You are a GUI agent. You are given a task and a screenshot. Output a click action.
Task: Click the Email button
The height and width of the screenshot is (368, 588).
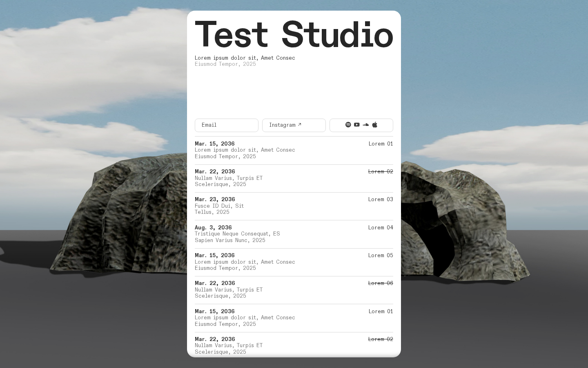click(227, 125)
